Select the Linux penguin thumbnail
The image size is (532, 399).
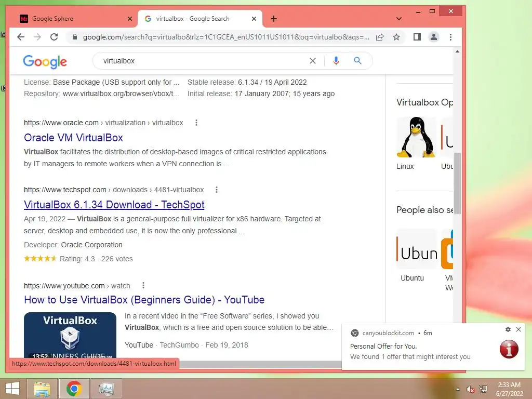416,137
